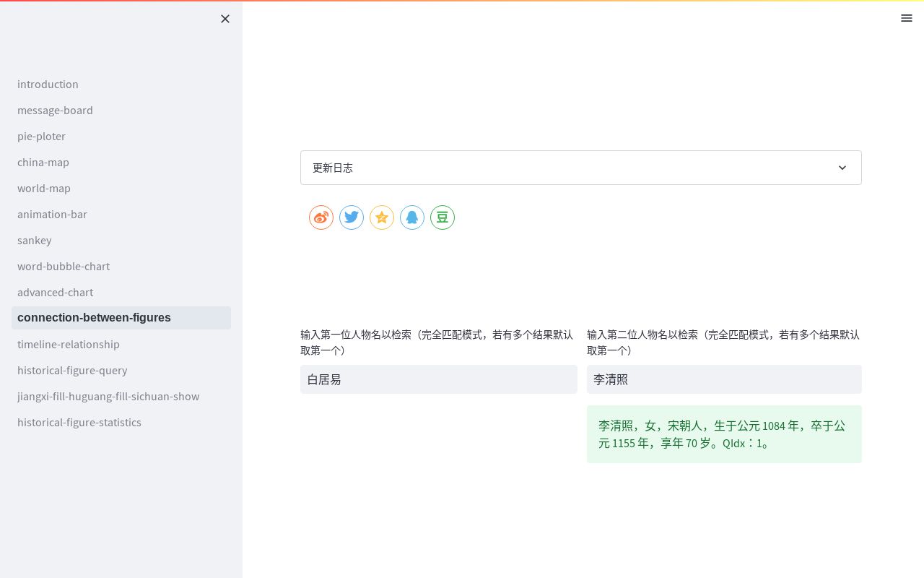This screenshot has height=578, width=924.
Task: Click the second figure input showing 李清照
Action: click(x=724, y=379)
